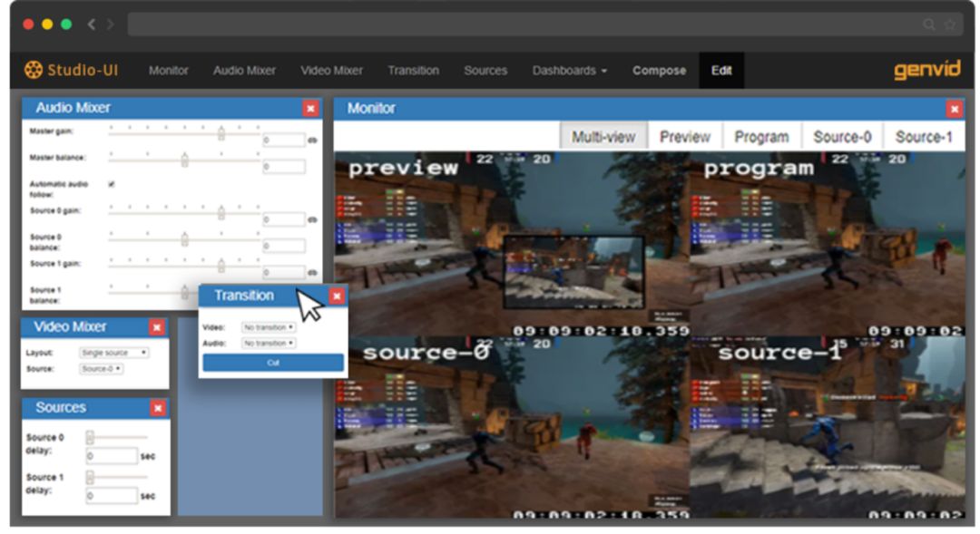The image size is (980, 534).
Task: Open the Video transition dropdown
Action: click(x=268, y=327)
